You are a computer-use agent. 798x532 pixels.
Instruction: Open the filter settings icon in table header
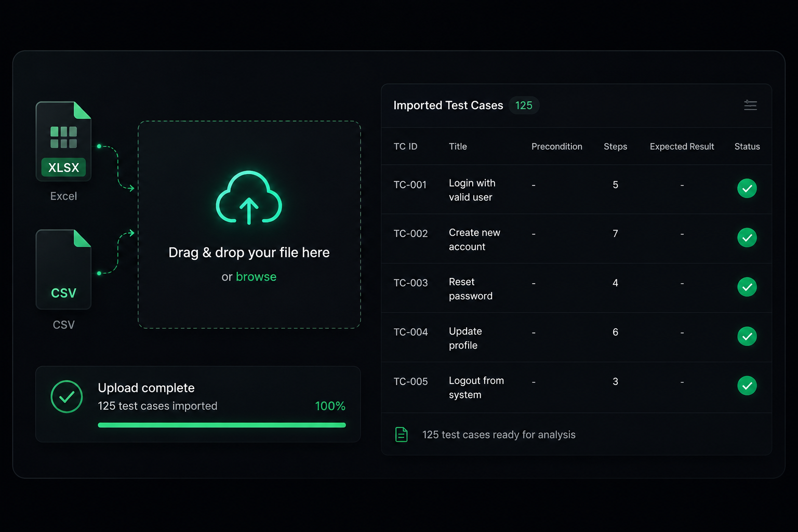tap(750, 105)
